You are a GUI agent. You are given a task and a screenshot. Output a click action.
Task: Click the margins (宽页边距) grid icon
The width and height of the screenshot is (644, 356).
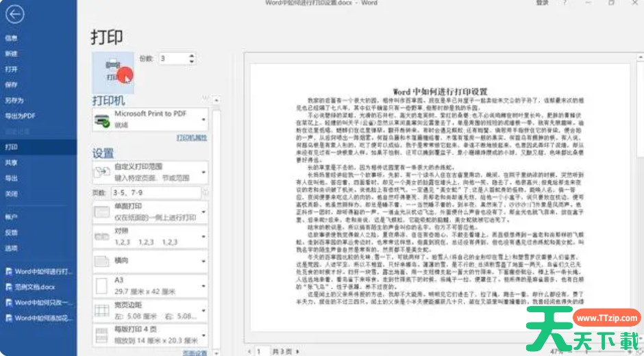(101, 311)
